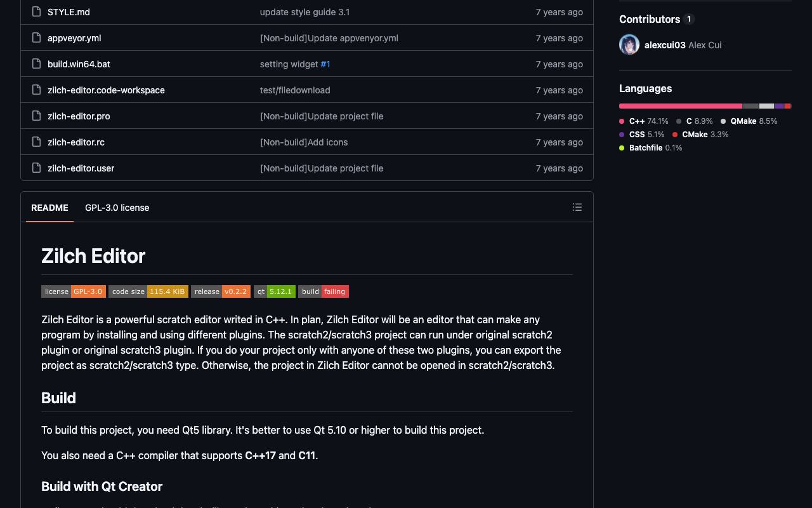Click the license GPL-3.0 badge

click(x=74, y=291)
